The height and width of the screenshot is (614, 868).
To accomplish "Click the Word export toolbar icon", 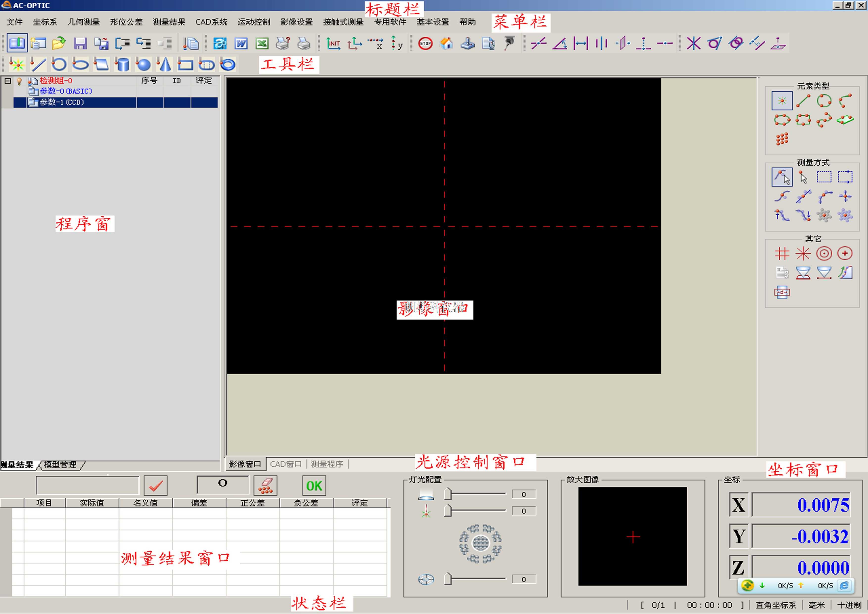I will (x=241, y=44).
